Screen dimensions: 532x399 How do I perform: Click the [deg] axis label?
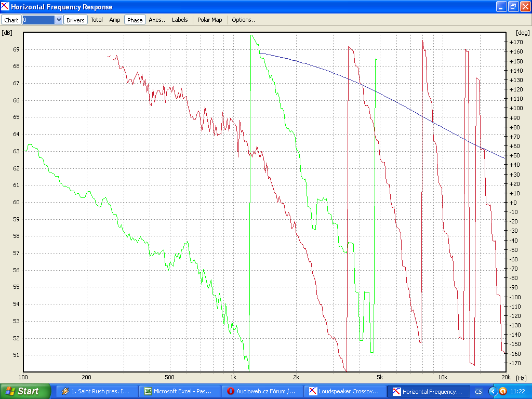523,33
